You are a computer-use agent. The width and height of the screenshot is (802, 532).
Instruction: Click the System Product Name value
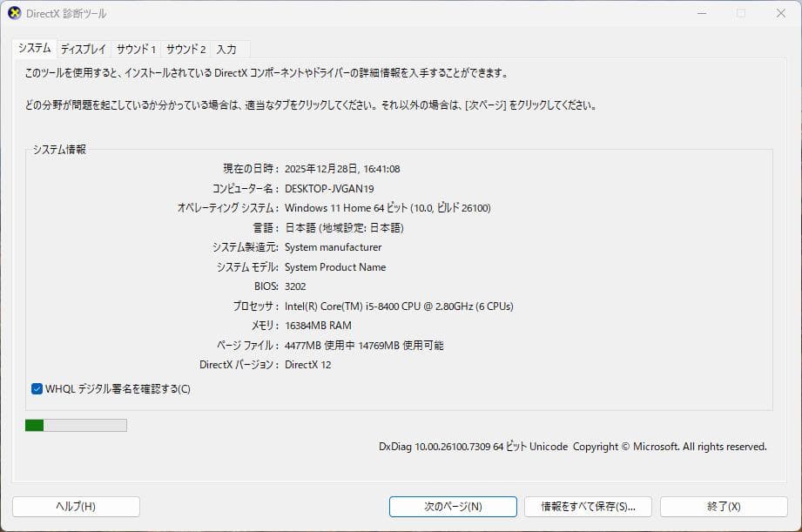(335, 267)
